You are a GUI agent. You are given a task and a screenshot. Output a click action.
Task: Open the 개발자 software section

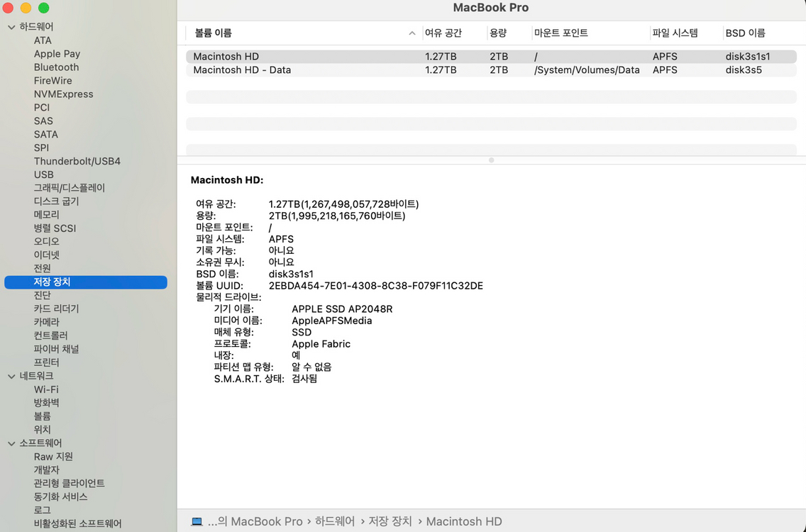pos(45,470)
